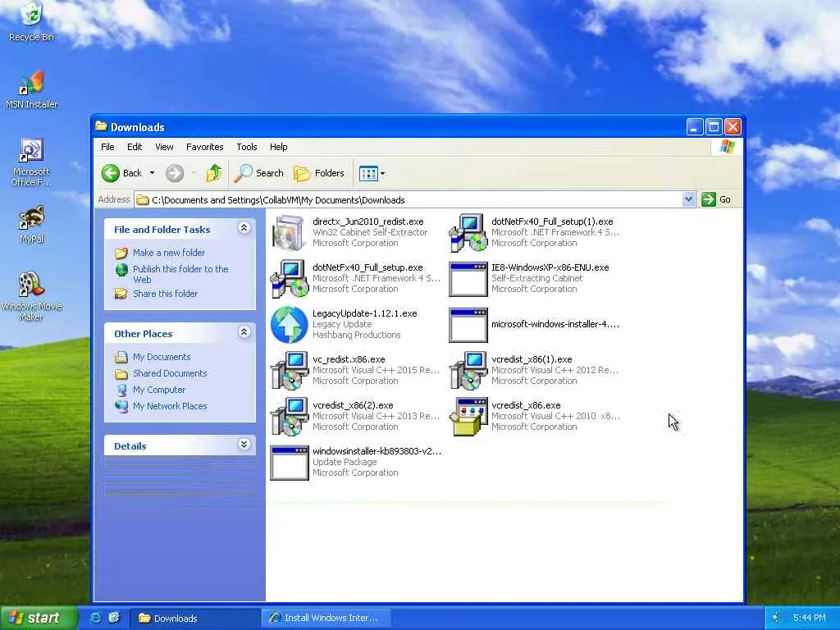Open the Tools menu
This screenshot has height=630, width=840.
[x=247, y=147]
